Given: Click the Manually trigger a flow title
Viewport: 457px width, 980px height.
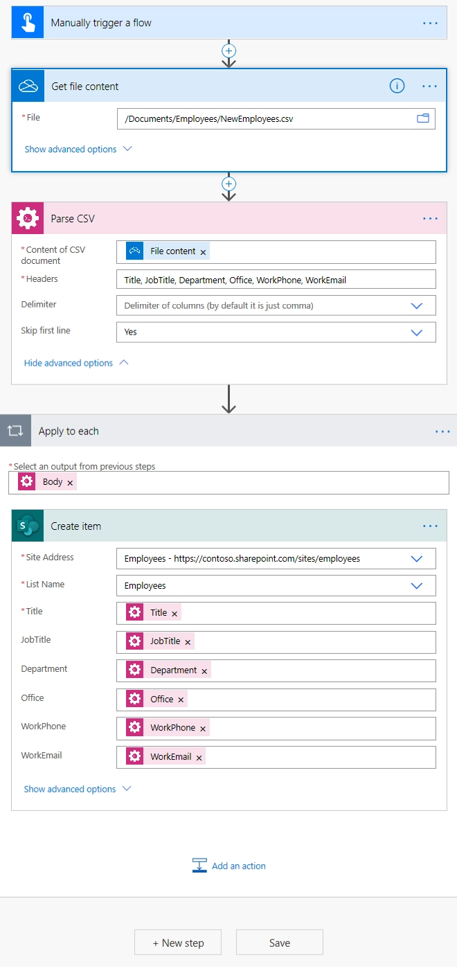Looking at the screenshot, I should (101, 23).
